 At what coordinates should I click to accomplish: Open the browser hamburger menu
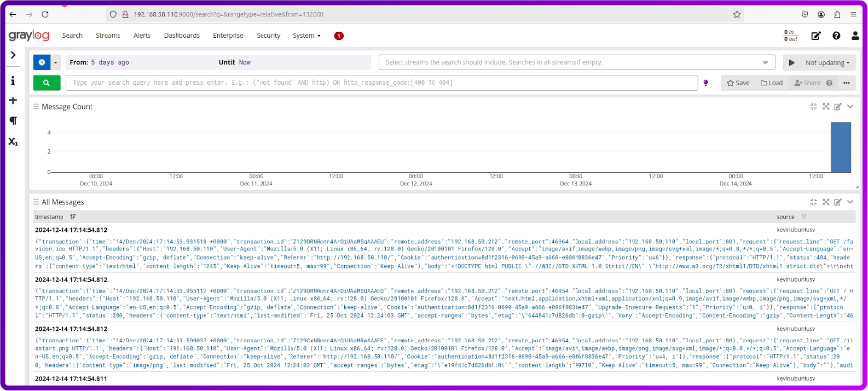pos(853,15)
